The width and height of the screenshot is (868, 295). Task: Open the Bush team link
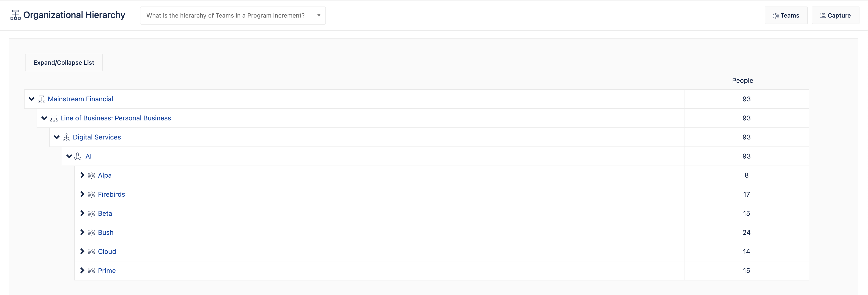106,233
